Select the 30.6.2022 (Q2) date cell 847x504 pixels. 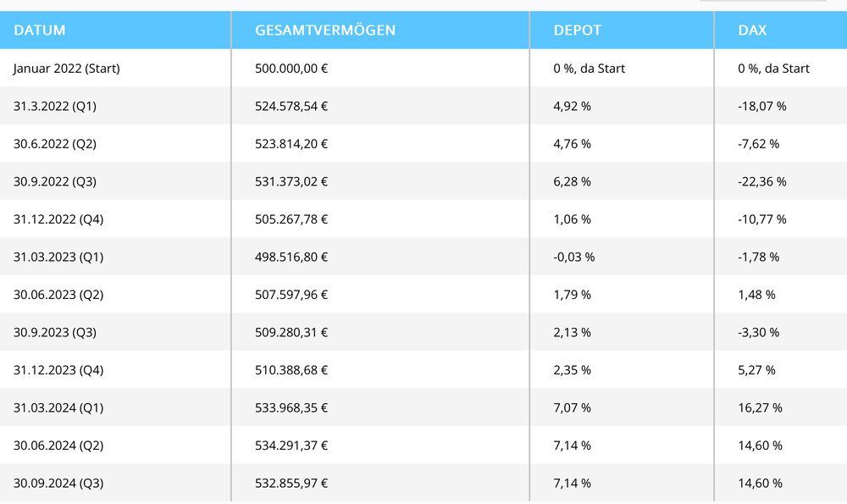(55, 144)
